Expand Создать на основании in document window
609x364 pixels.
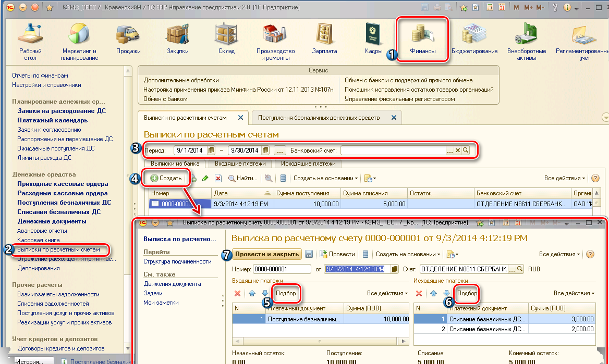408,254
